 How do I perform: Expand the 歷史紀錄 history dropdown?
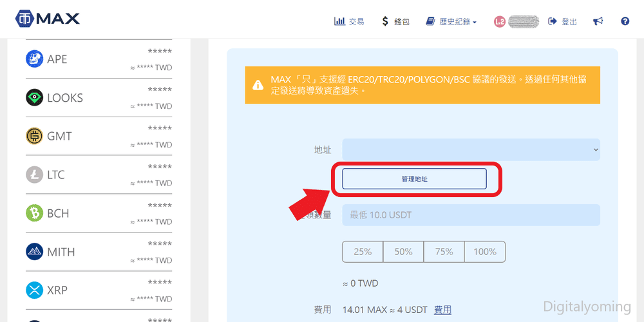click(x=451, y=21)
